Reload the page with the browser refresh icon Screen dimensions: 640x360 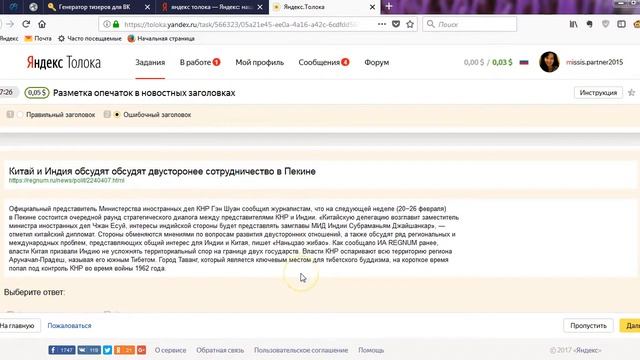point(26,24)
